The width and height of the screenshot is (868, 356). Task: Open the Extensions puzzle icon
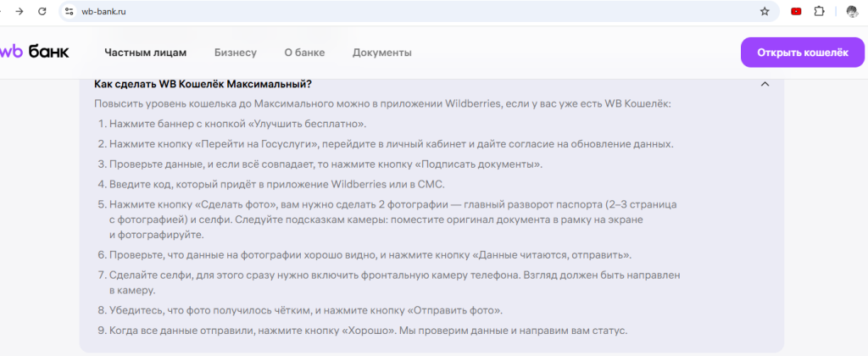(819, 11)
